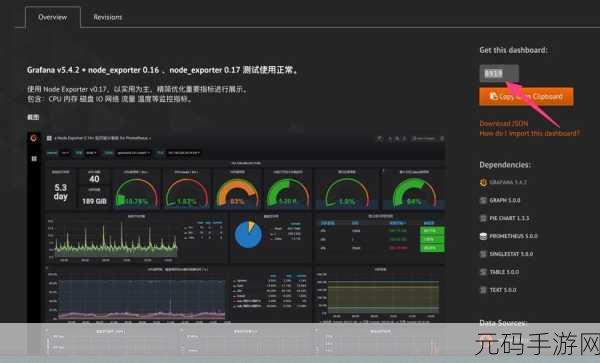Click the Table dependency icon

pos(483,272)
